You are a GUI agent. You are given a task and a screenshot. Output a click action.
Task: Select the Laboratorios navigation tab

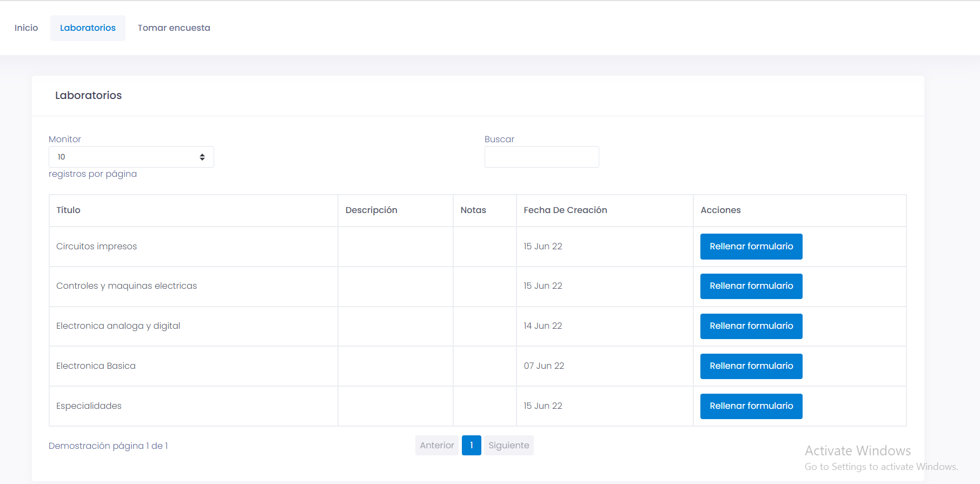88,28
